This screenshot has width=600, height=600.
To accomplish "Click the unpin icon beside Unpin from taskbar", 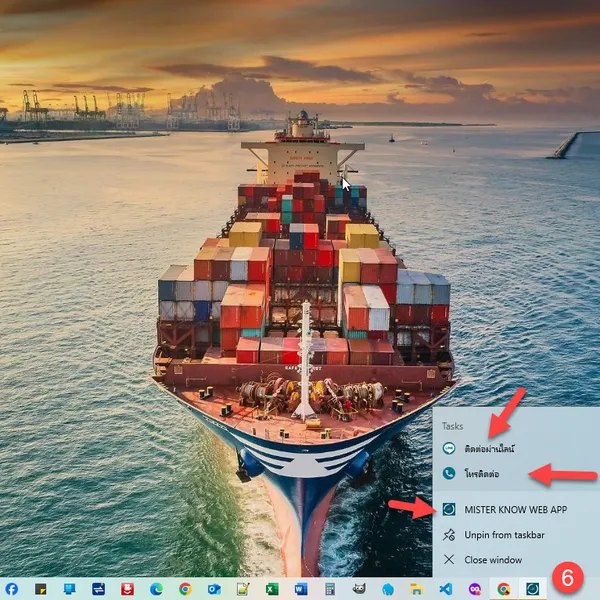I will pos(449,534).
